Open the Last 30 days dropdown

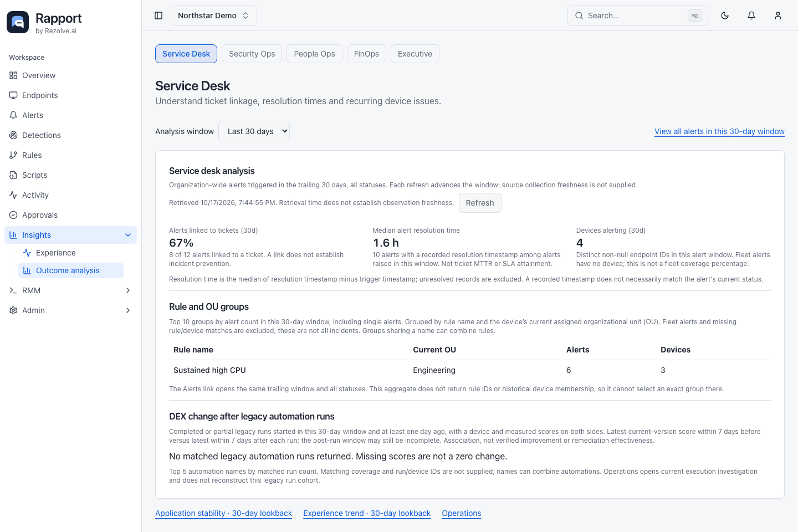(254, 131)
